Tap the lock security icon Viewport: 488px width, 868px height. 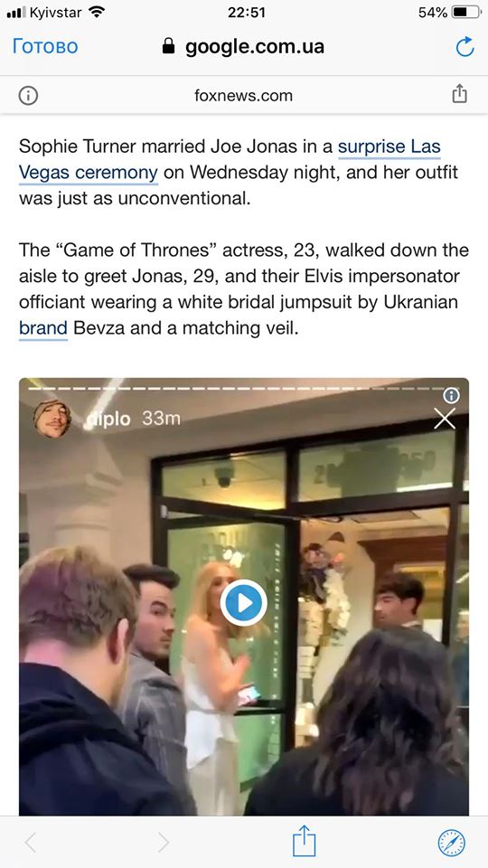tap(168, 46)
